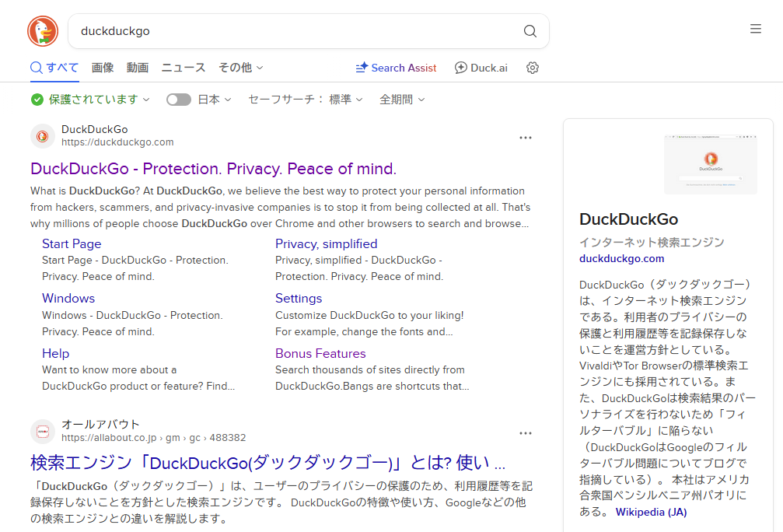
Task: Click the DuckDuckGo screenshot thumbnail
Action: tap(710, 164)
